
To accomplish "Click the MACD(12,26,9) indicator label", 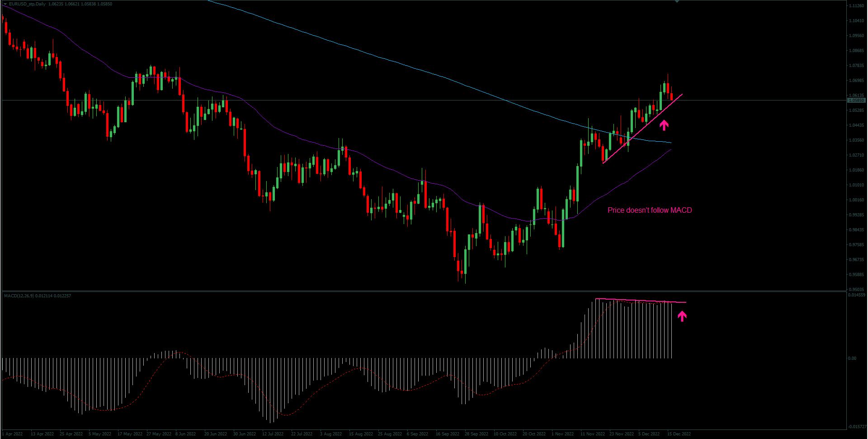I will click(19, 296).
